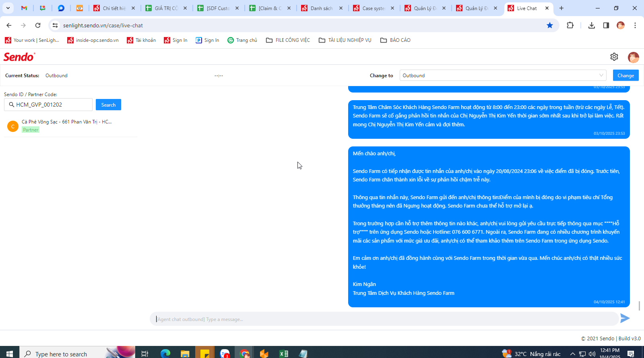Open Microsoft Edge from taskbar

click(x=165, y=354)
